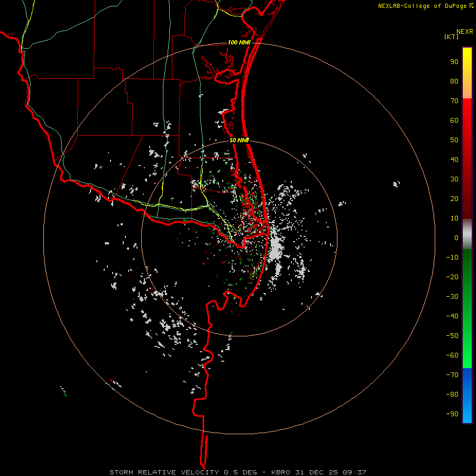Viewport: 476px width, 476px height.
Task: Click the -40 value on velocity scale
Action: click(x=452, y=316)
